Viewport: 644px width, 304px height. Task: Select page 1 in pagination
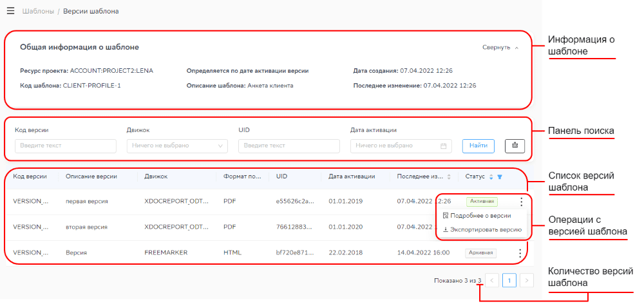[509, 280]
